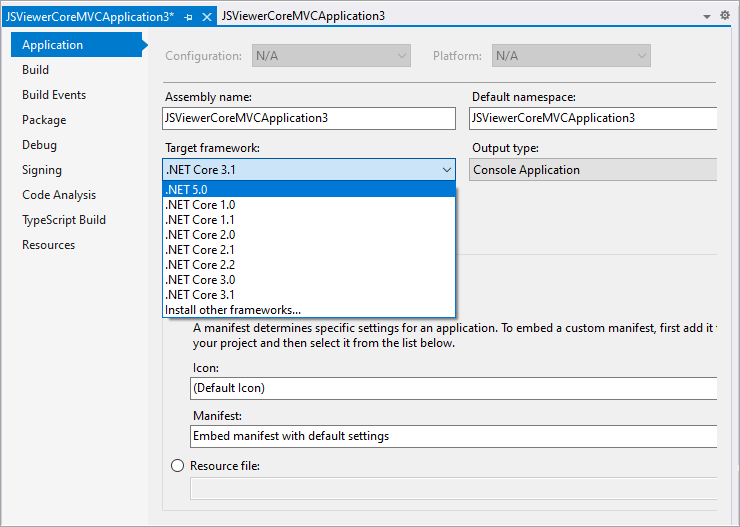Open the Icon combo box
Image resolution: width=740 pixels, height=527 pixels.
[454, 388]
